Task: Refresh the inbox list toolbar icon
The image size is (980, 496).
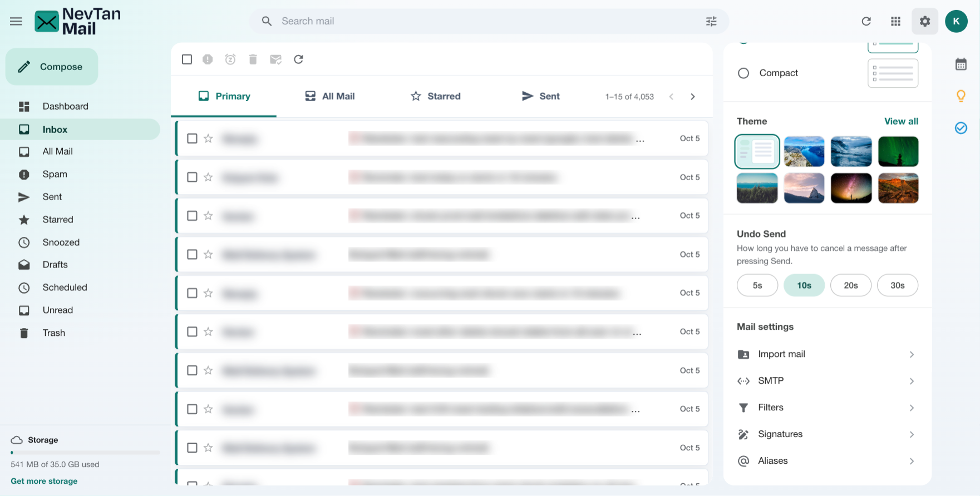Action: point(298,59)
